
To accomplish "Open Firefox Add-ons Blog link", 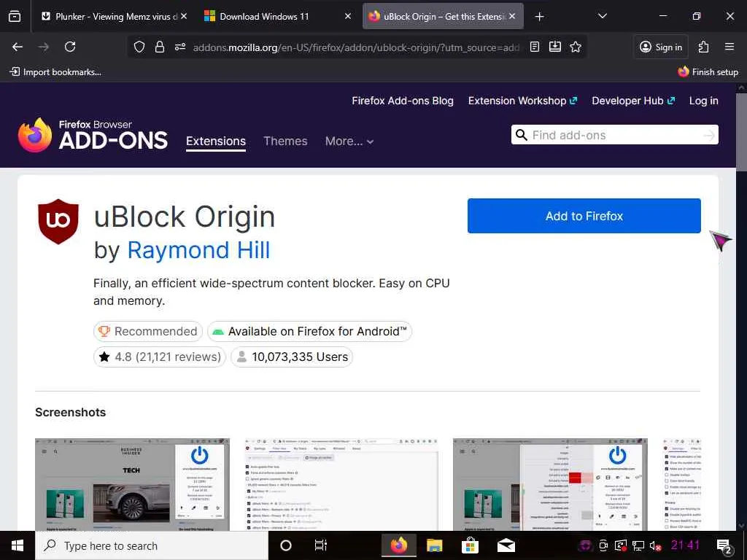I will click(403, 101).
